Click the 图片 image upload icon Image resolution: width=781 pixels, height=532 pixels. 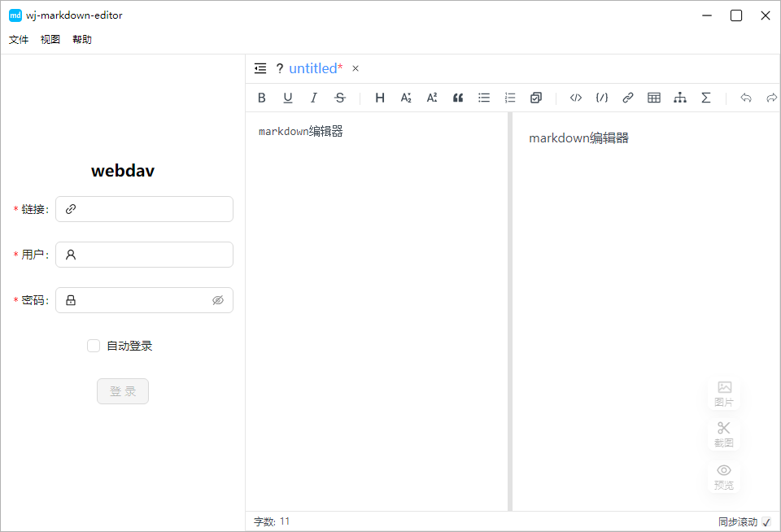pyautogui.click(x=723, y=392)
